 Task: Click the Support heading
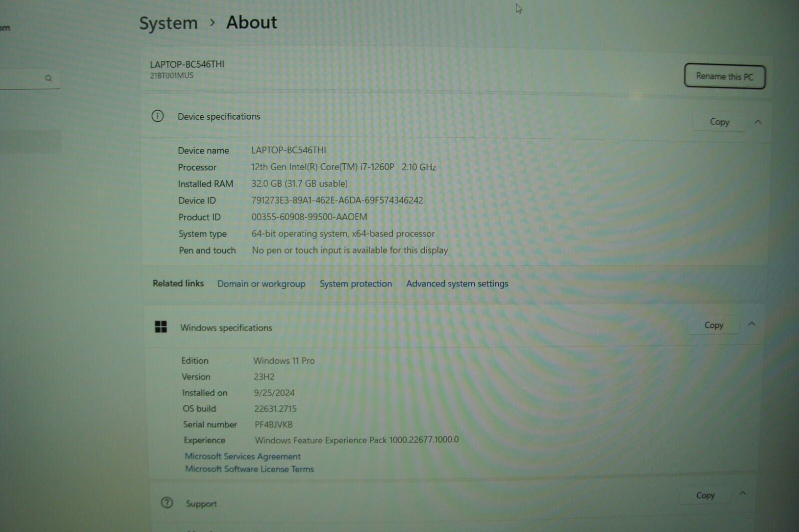tap(201, 504)
